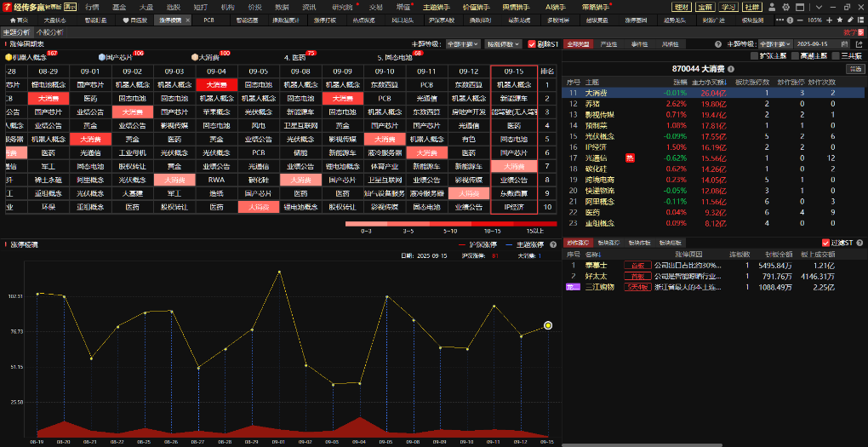The height and width of the screenshot is (447, 868).
Task: Open the user account icon
Action: (x=772, y=7)
